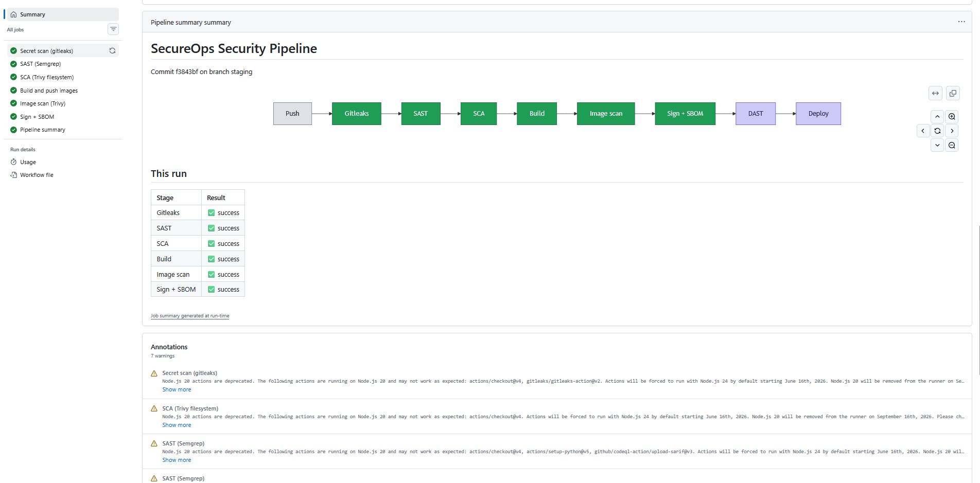980x483 pixels.
Task: Re-run Secret scan job icon
Action: (112, 51)
